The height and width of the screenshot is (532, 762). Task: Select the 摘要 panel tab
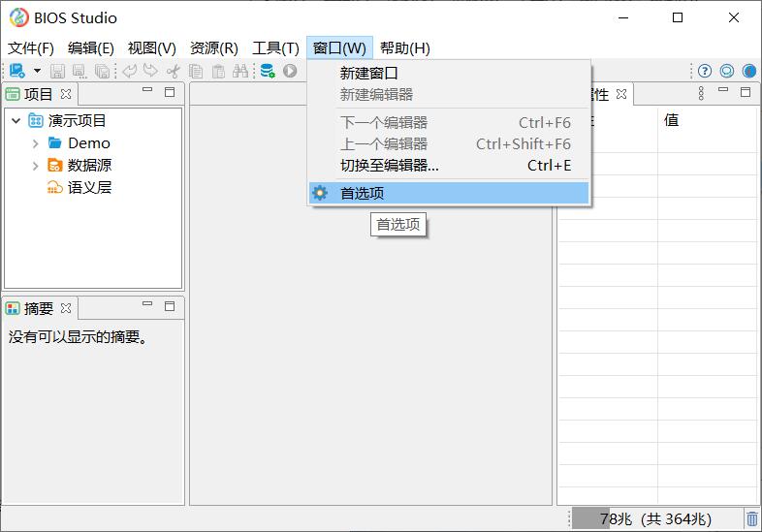tap(38, 308)
